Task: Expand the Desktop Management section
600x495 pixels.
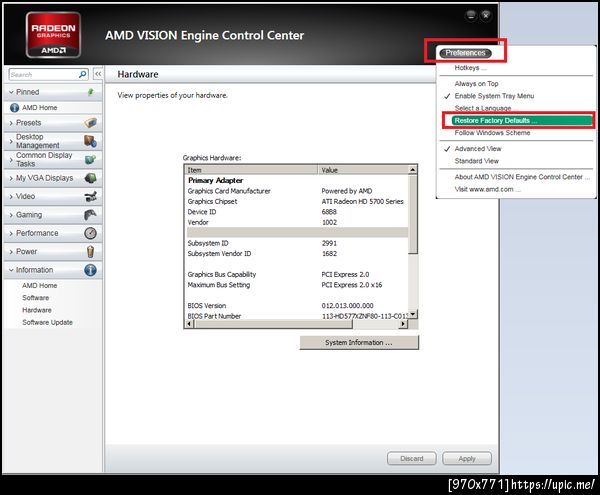Action: click(11, 141)
